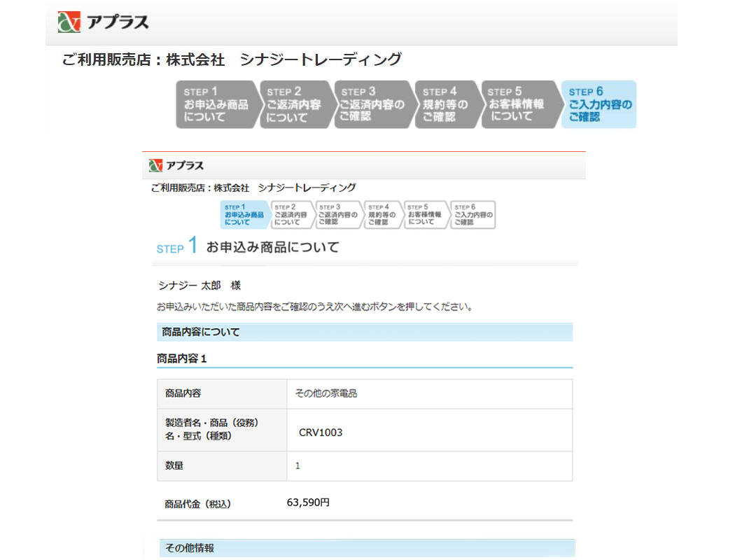Click the 数量 label cell

[x=222, y=466]
